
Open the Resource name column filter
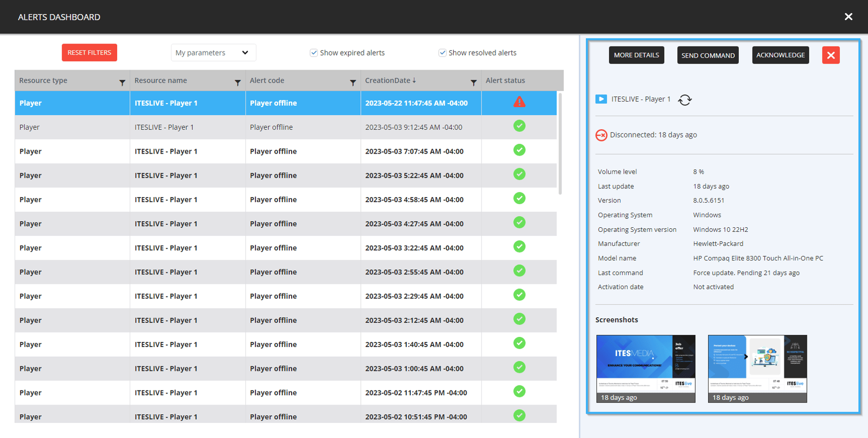tap(238, 83)
